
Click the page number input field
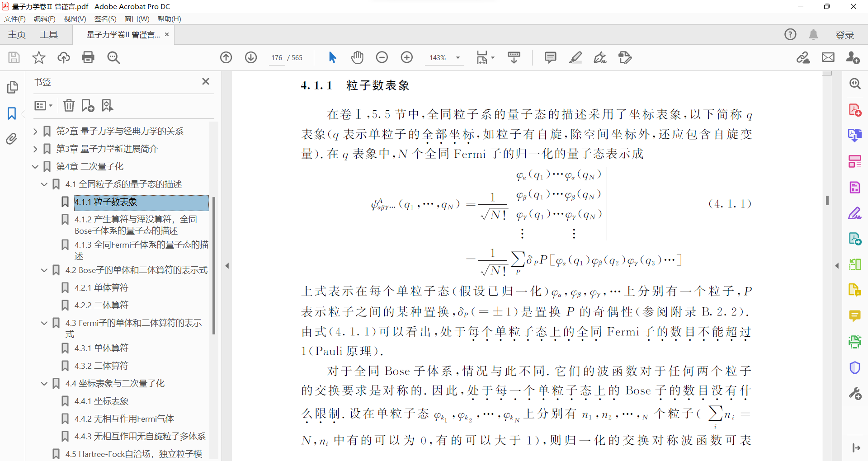click(277, 58)
